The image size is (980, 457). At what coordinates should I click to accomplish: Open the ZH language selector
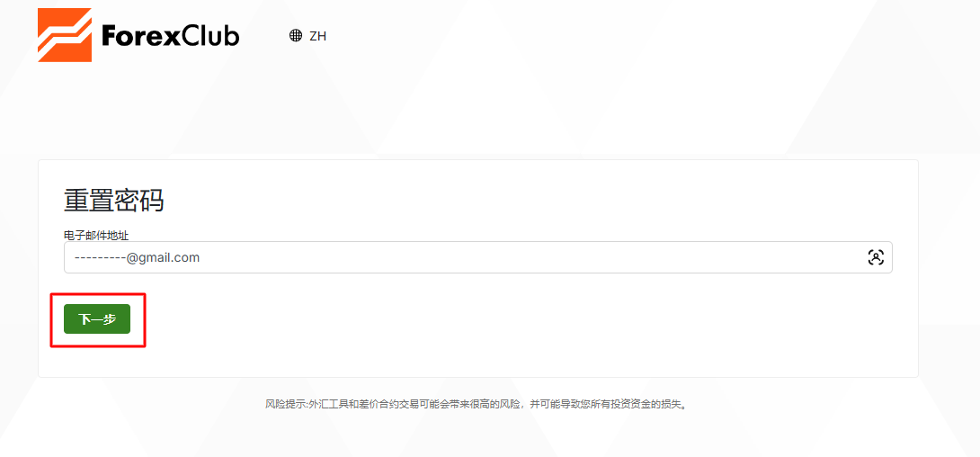coord(308,36)
